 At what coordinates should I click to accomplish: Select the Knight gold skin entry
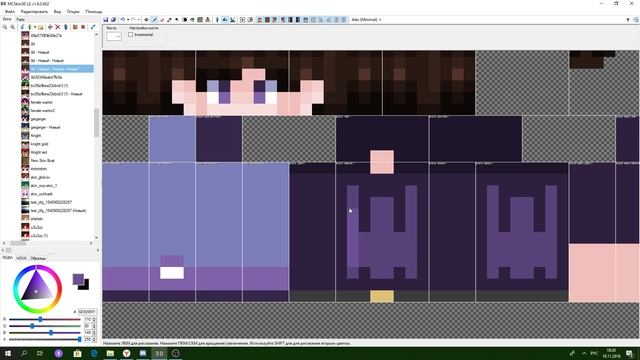pyautogui.click(x=39, y=144)
